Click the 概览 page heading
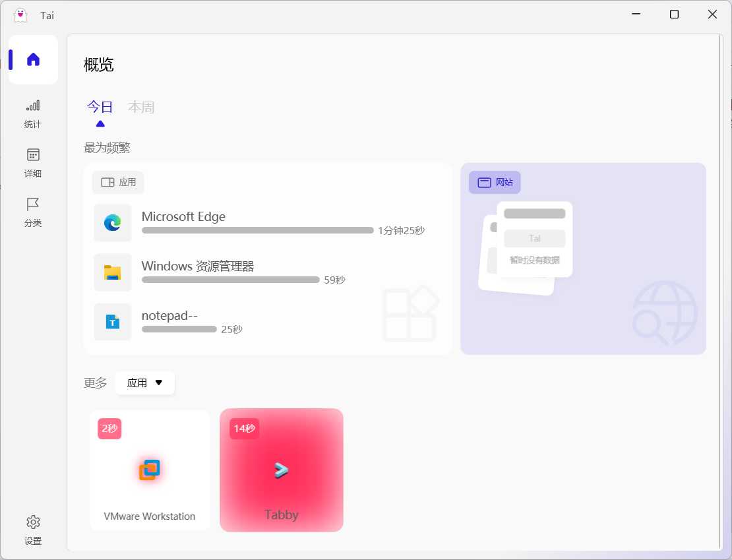The width and height of the screenshot is (732, 560). coord(98,65)
